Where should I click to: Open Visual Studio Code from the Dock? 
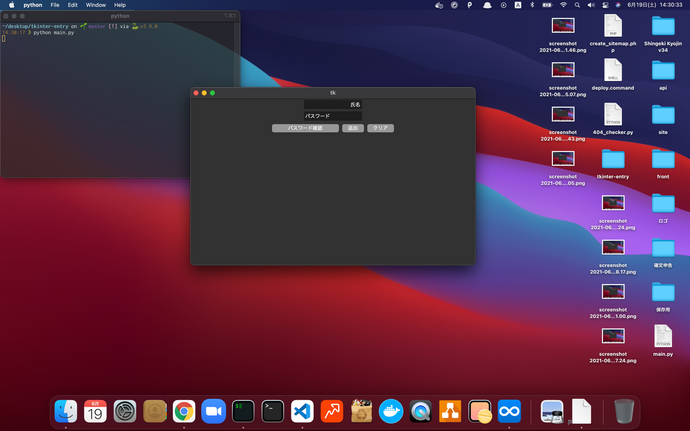coord(302,411)
